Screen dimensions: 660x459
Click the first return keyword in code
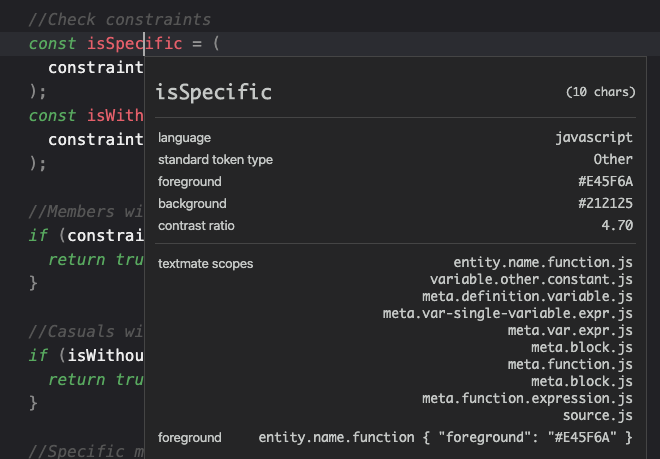[x=77, y=260]
